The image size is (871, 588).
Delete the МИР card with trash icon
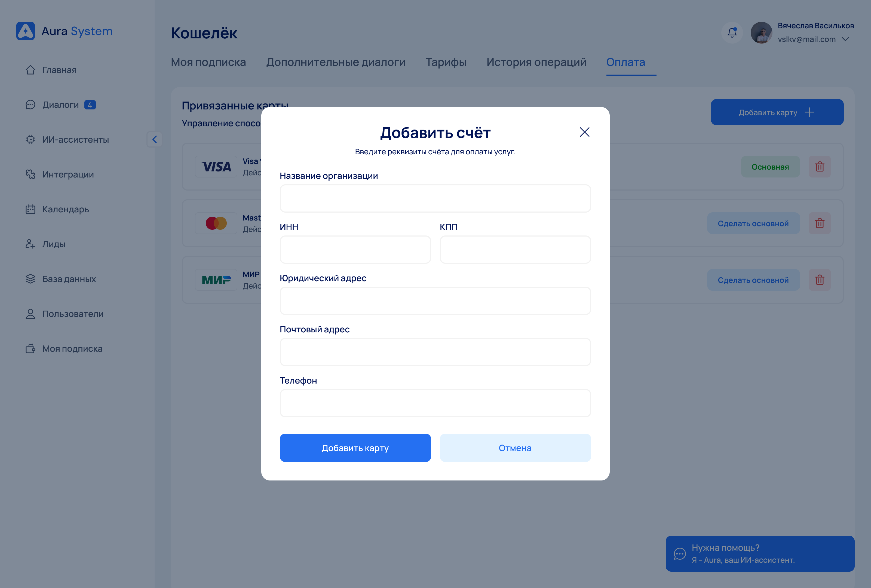tap(819, 280)
